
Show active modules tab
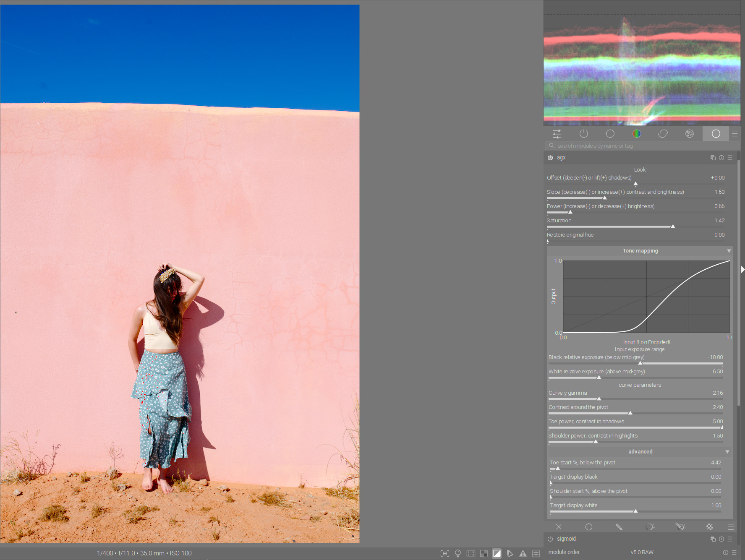tap(583, 134)
